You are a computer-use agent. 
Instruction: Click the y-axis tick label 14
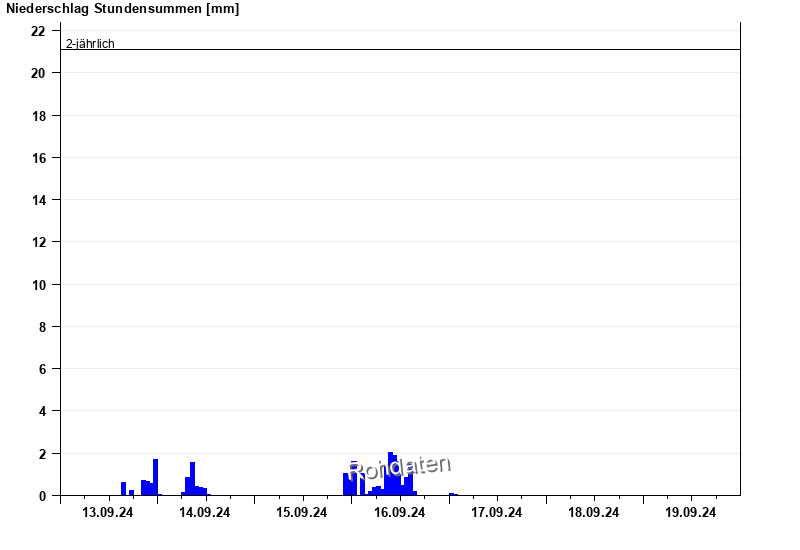click(x=38, y=200)
